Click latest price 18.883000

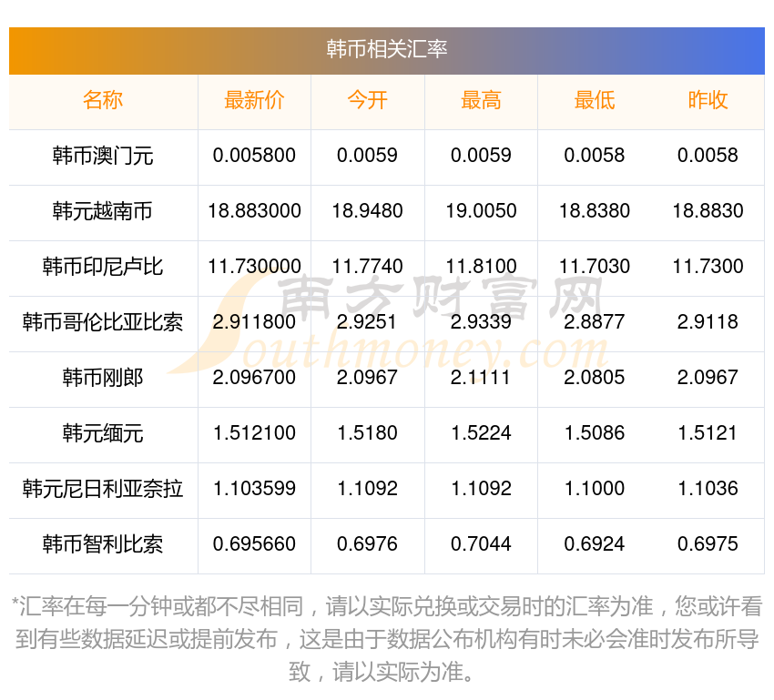pyautogui.click(x=254, y=211)
